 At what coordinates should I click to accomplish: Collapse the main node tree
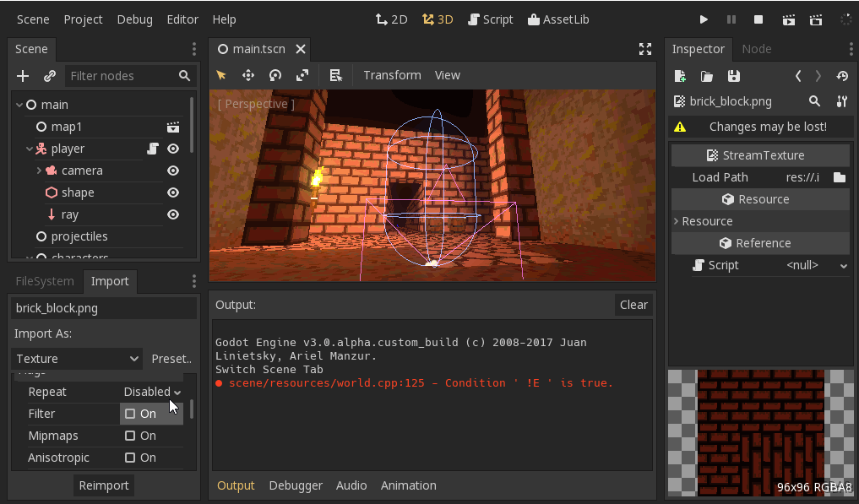[19, 105]
